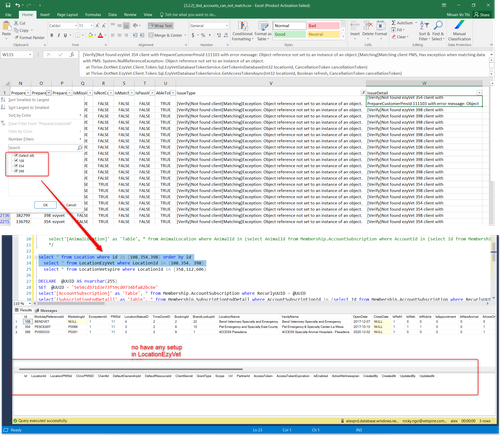Apply the Good cell style
The image size is (500, 436).
(x=290, y=34)
